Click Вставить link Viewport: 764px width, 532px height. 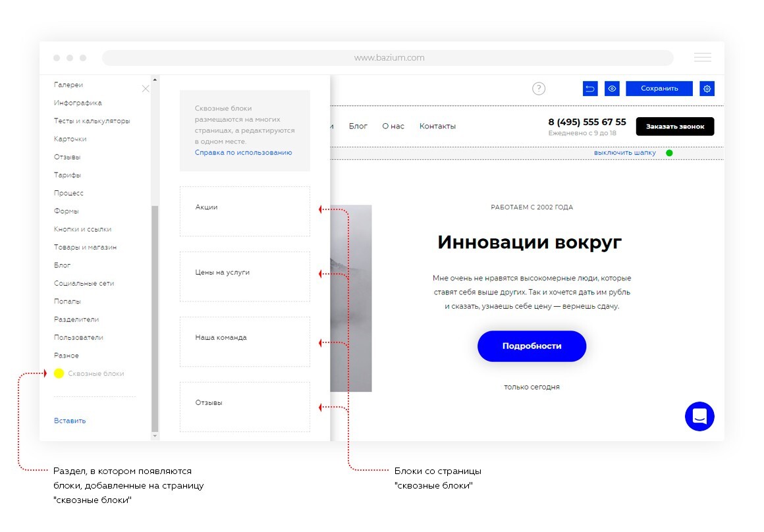coord(70,421)
